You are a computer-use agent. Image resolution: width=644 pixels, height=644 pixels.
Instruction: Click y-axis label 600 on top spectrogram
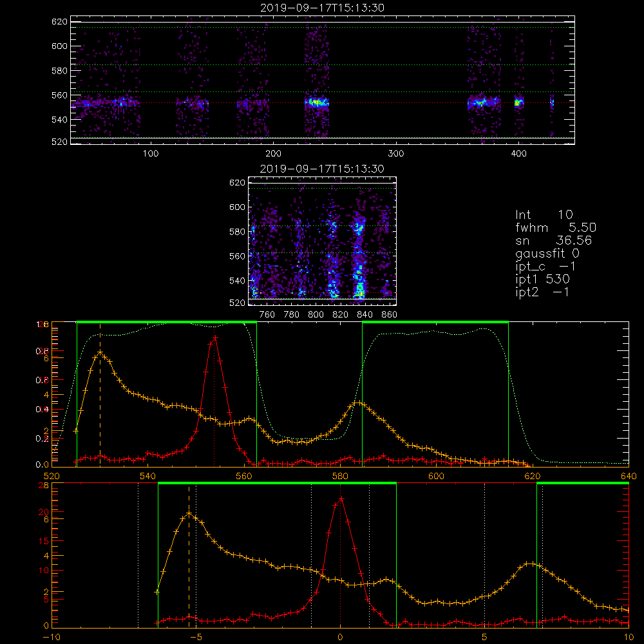[x=59, y=46]
